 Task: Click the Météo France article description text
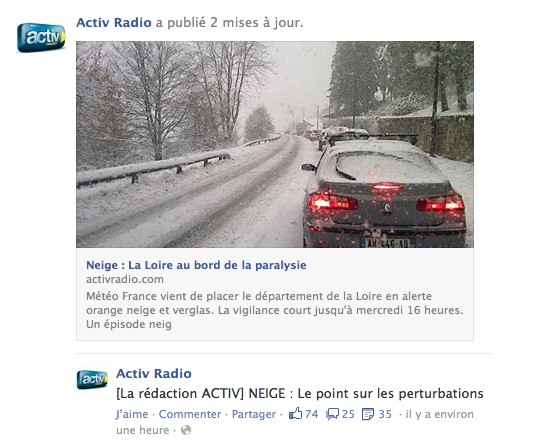(x=275, y=310)
